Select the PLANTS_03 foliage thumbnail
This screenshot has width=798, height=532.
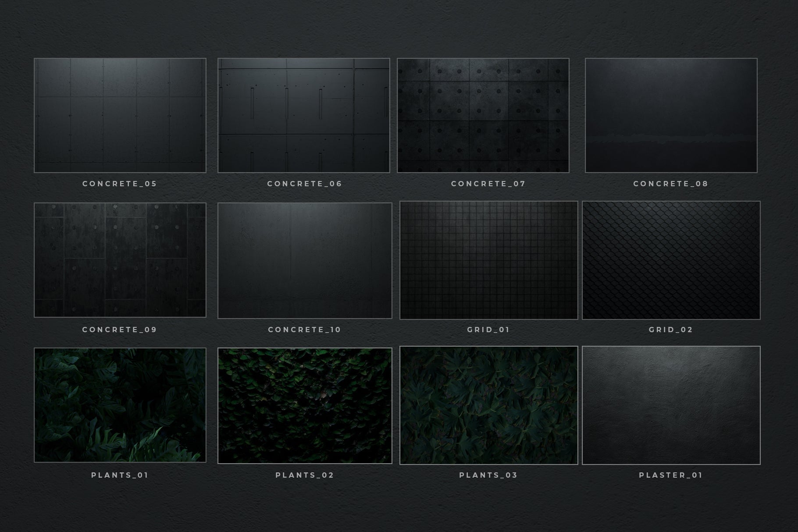(x=488, y=405)
